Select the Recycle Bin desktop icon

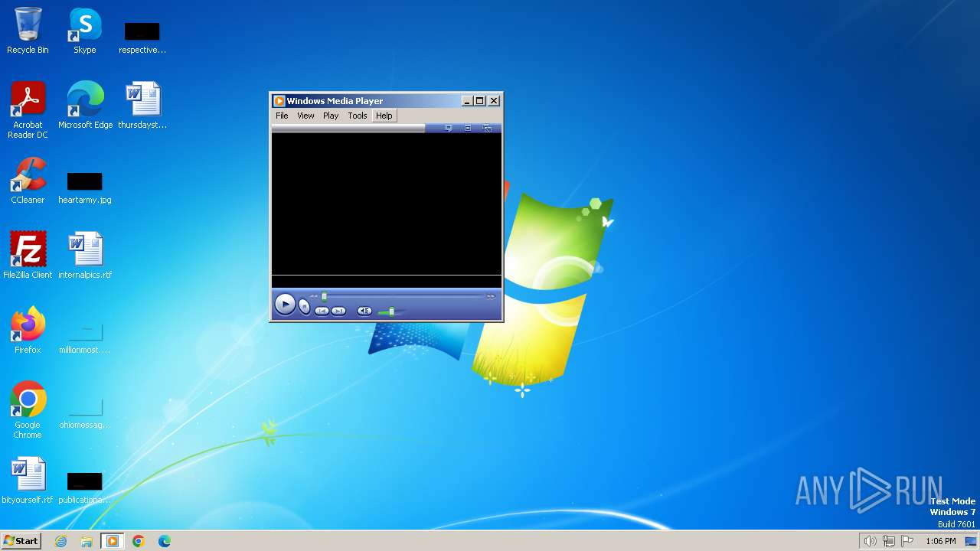[x=28, y=31]
